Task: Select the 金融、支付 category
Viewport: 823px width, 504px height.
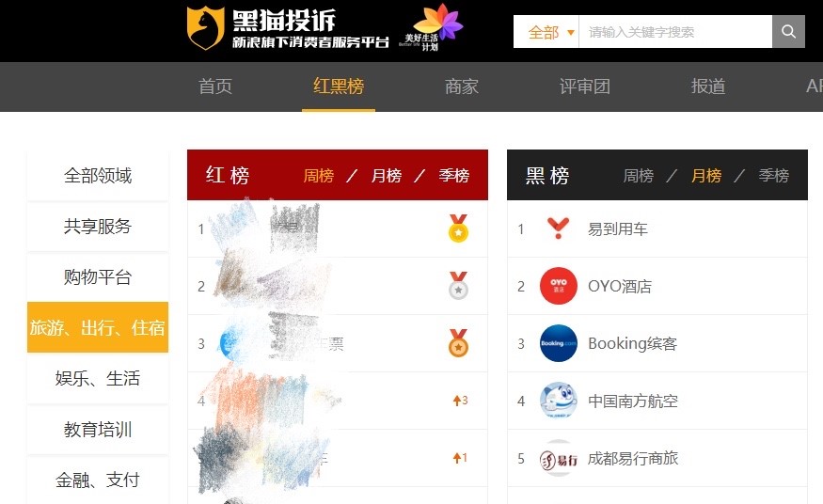Action: tap(98, 480)
